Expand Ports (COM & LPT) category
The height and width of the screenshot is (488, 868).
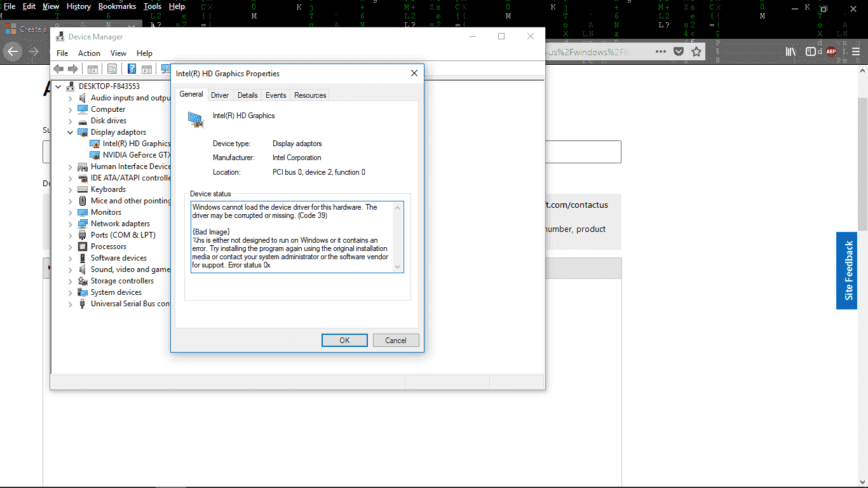tap(71, 235)
